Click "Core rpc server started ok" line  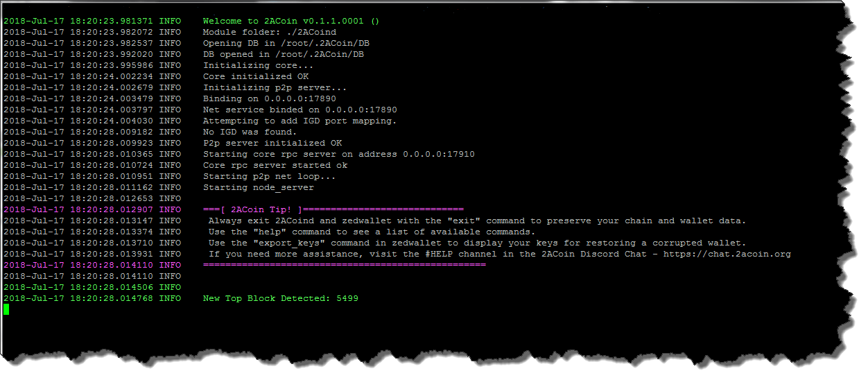(x=275, y=165)
